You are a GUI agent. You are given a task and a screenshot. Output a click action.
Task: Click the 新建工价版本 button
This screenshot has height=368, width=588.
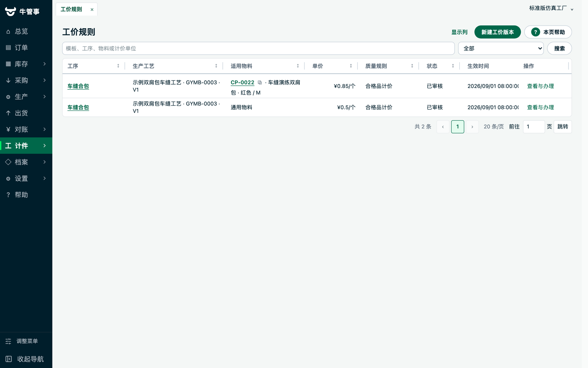[x=498, y=32]
